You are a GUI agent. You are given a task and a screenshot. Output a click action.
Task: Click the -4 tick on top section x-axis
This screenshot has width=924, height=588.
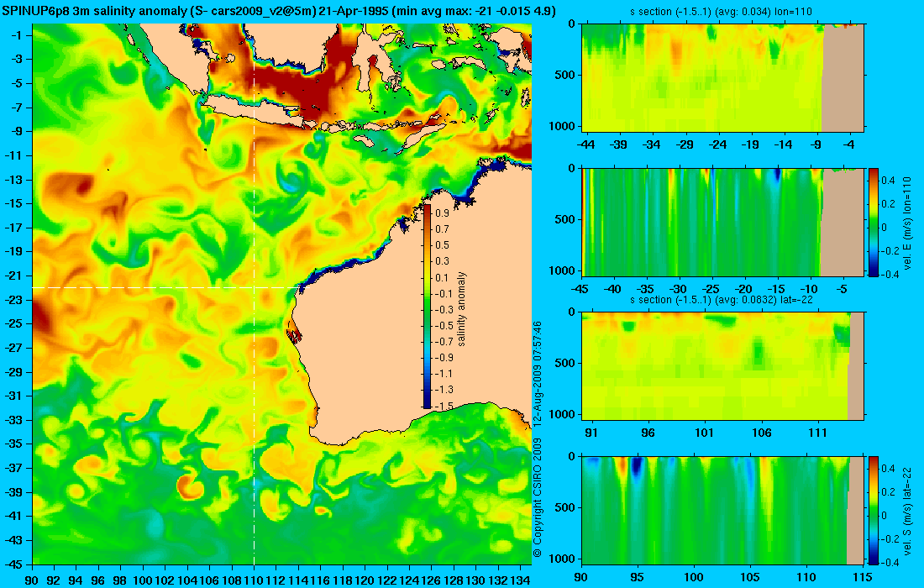[848, 144]
